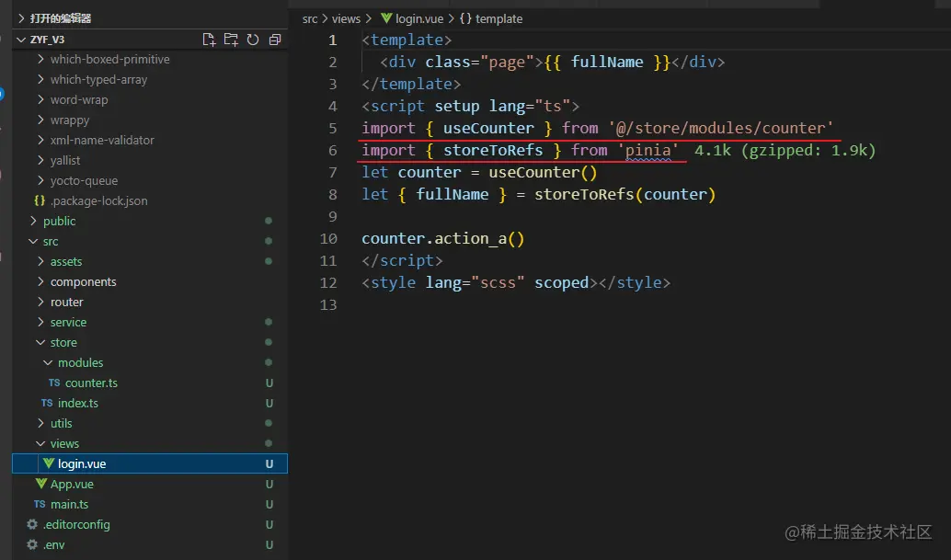Collapse the modules folder

click(48, 362)
